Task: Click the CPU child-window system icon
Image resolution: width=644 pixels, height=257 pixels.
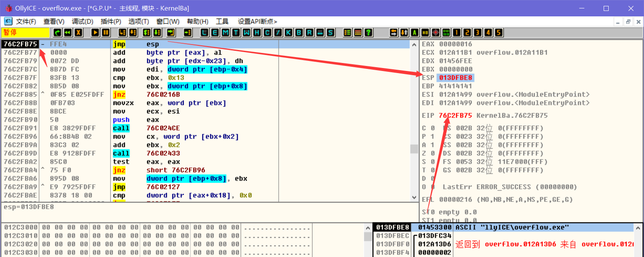Action: point(8,21)
